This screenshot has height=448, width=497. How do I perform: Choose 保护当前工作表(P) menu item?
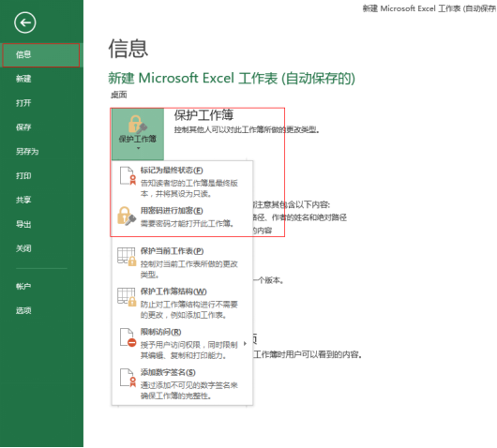(x=182, y=262)
